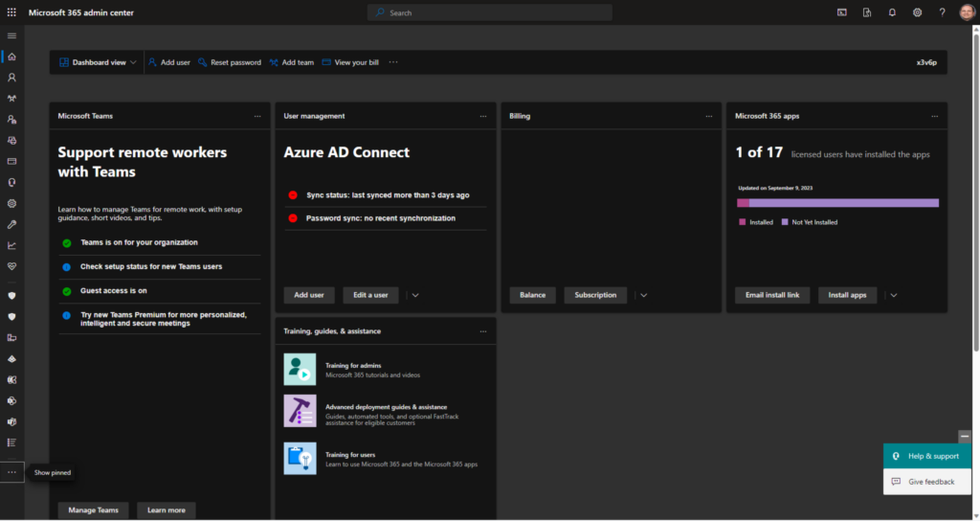Expand chevron beside Install apps
Image resolution: width=980 pixels, height=521 pixels.
(894, 295)
